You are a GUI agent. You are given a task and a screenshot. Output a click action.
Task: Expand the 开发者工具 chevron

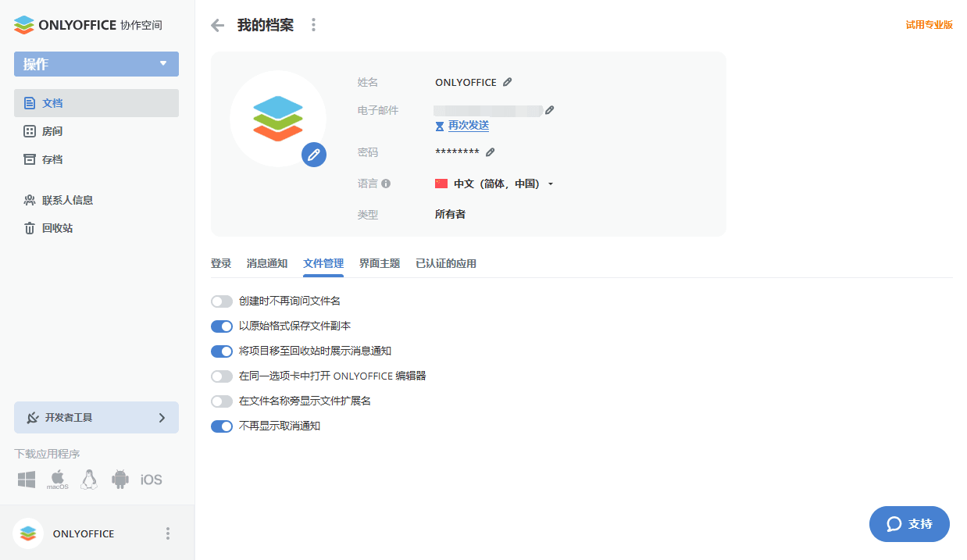pos(162,418)
